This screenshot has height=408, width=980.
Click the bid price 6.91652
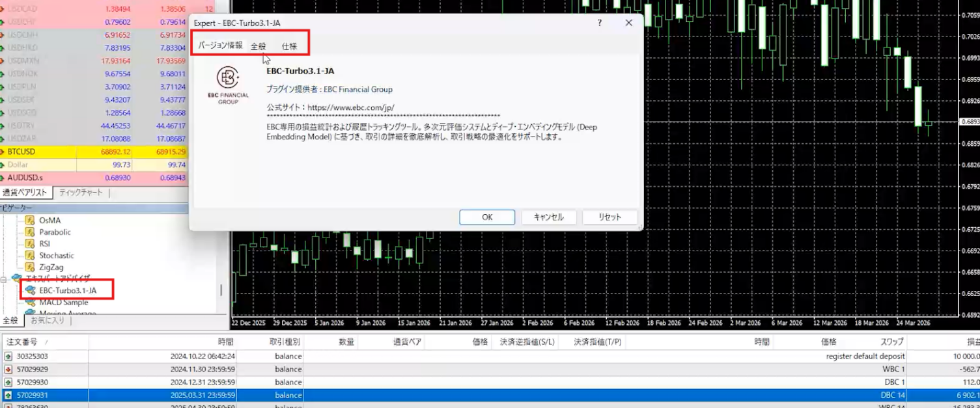[x=117, y=34]
